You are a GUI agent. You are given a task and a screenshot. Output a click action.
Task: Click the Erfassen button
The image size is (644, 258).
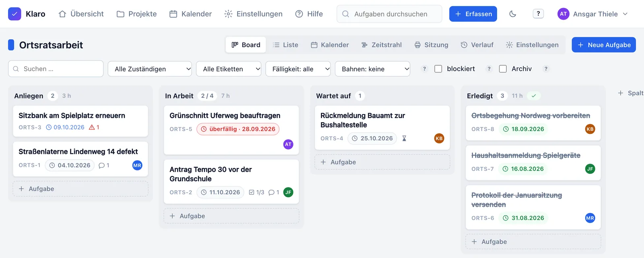coord(473,14)
